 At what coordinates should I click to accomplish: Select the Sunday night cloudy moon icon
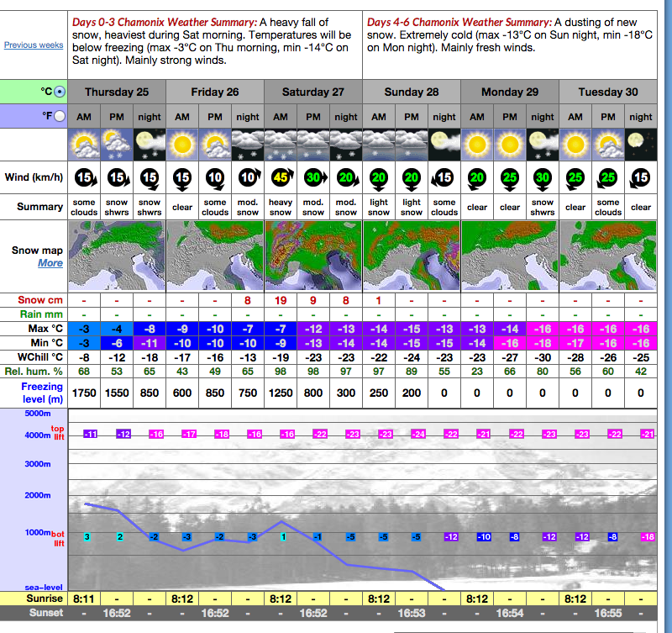pos(444,145)
